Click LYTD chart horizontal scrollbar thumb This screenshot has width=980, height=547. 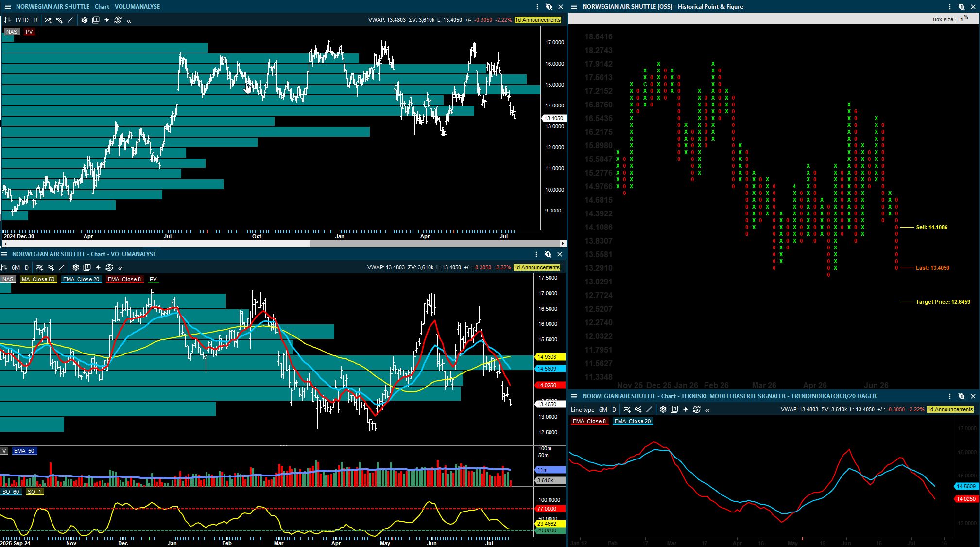[x=434, y=244]
